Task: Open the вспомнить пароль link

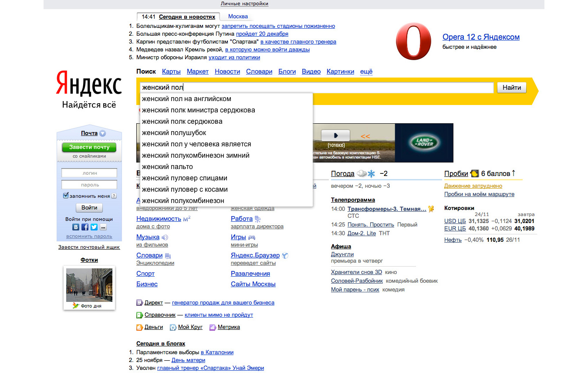Action: (89, 237)
